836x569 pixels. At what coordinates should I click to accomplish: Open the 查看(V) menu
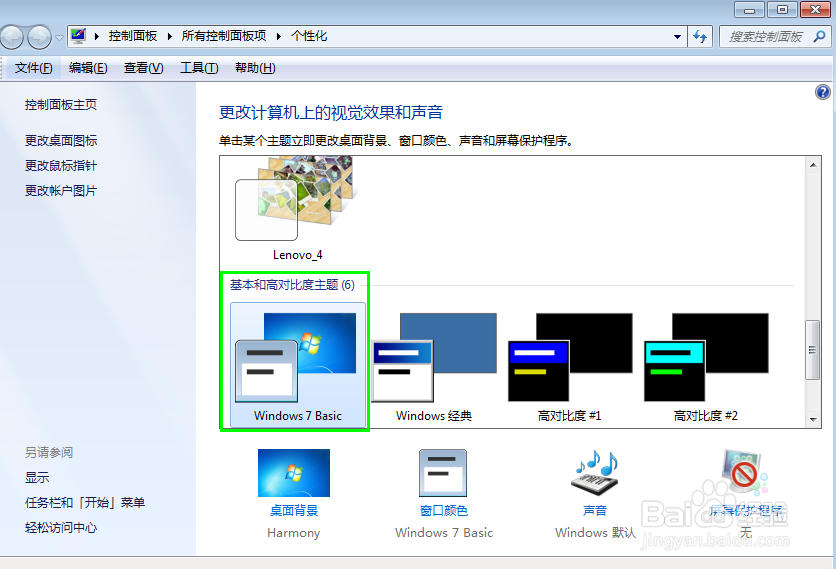point(143,68)
